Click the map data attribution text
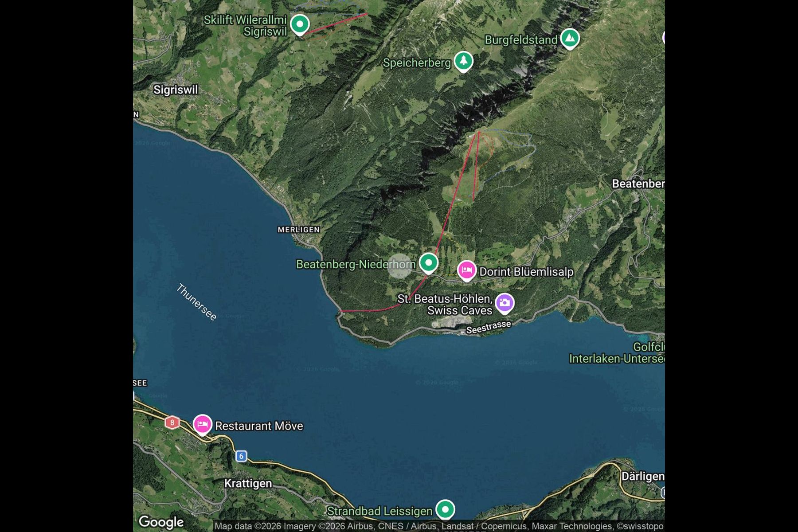Screen dimensions: 798x532 pos(439,526)
